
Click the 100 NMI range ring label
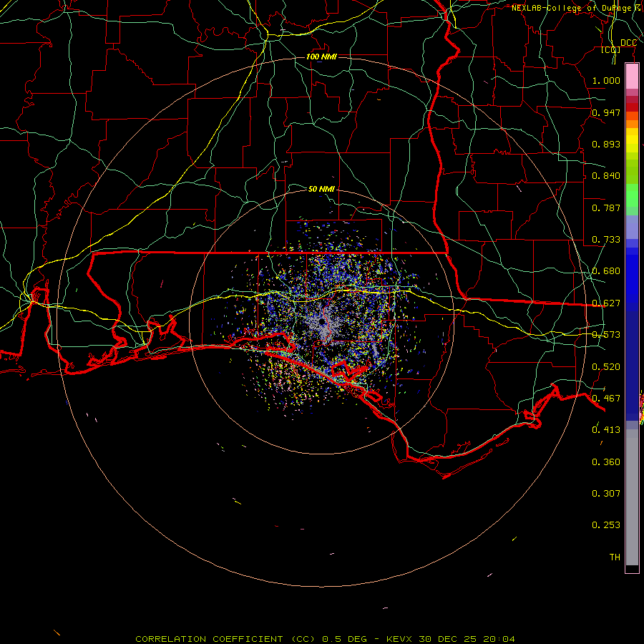pos(321,57)
